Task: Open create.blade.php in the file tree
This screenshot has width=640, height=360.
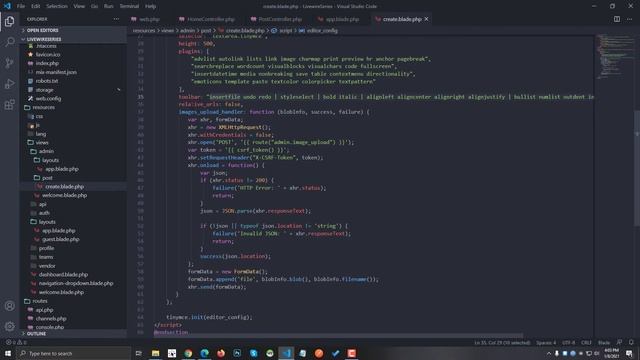Action: (64, 187)
